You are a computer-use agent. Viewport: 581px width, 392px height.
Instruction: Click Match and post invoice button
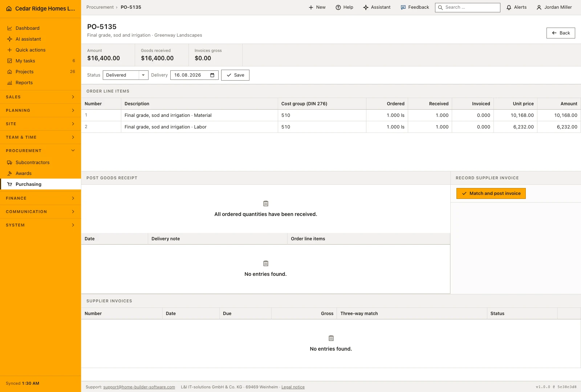pos(491,193)
